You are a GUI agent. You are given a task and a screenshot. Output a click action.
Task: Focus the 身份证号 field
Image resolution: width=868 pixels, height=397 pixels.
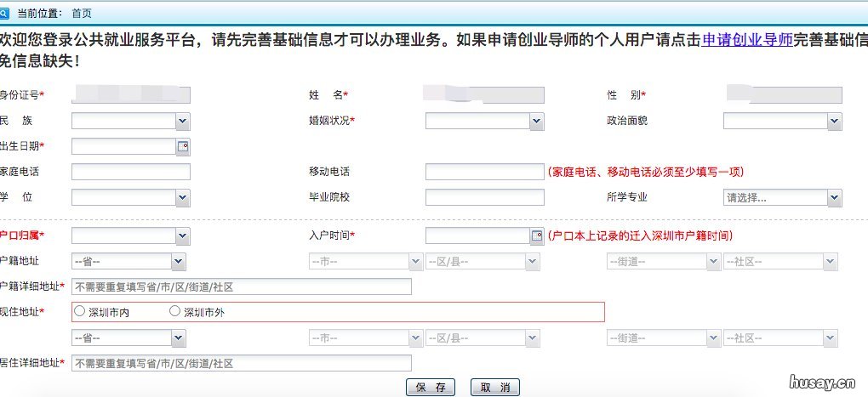131,95
